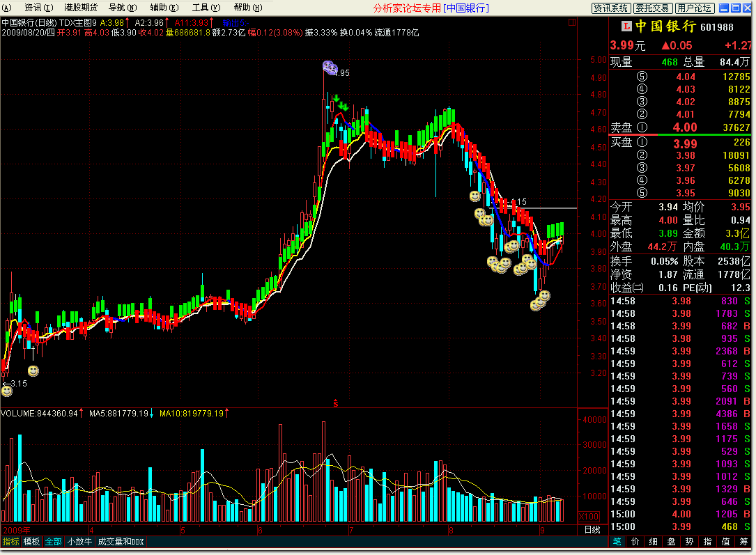
Task: Click the MA10:819779.19 label
Action: [192, 414]
